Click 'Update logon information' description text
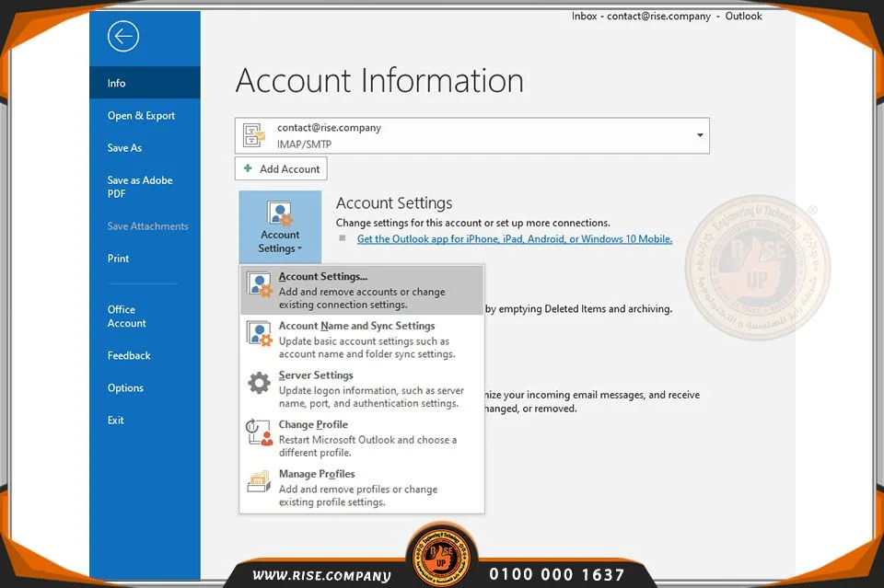The height and width of the screenshot is (588, 884). pos(371,397)
